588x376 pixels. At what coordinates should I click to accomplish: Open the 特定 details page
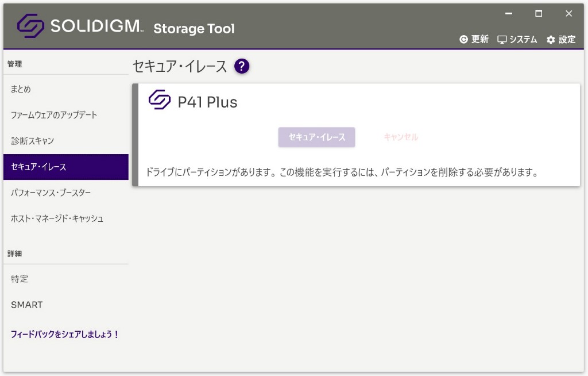click(20, 279)
